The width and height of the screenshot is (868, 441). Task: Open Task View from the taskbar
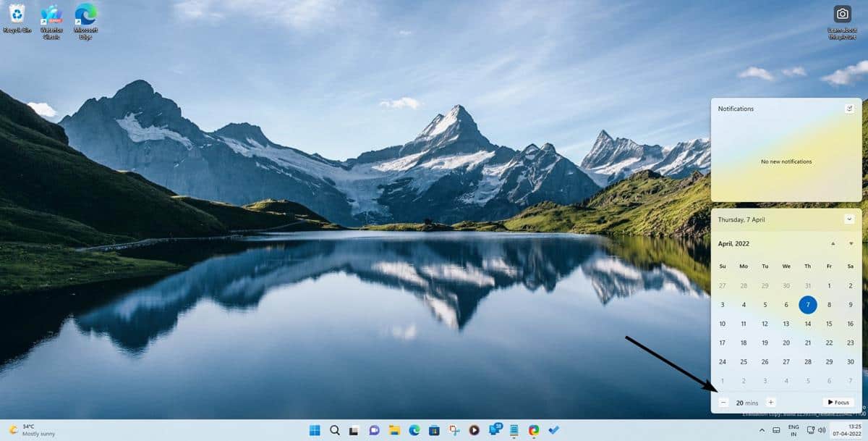[354, 430]
